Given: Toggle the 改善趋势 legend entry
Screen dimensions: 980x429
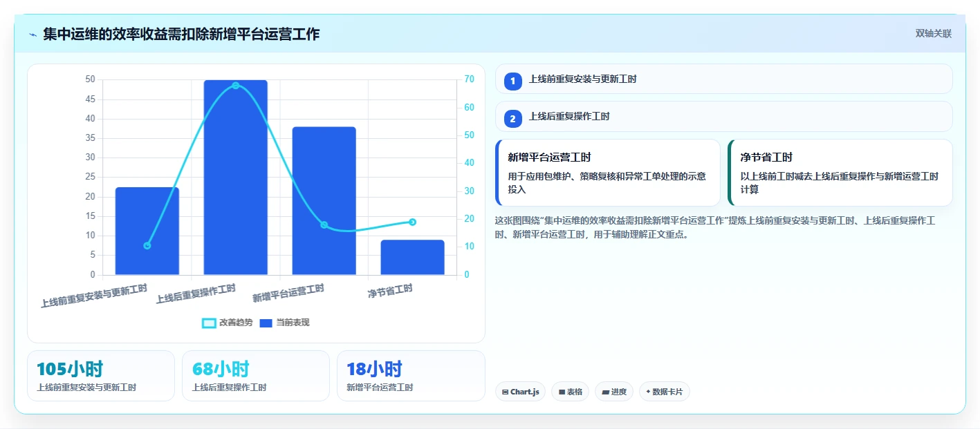Looking at the screenshot, I should coord(226,323).
